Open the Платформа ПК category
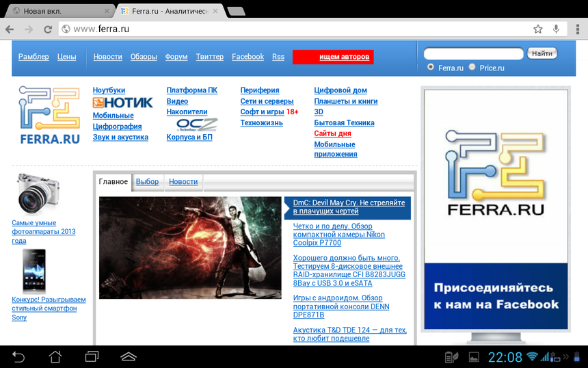Screen dimensions: 588x368 pyautogui.click(x=191, y=90)
